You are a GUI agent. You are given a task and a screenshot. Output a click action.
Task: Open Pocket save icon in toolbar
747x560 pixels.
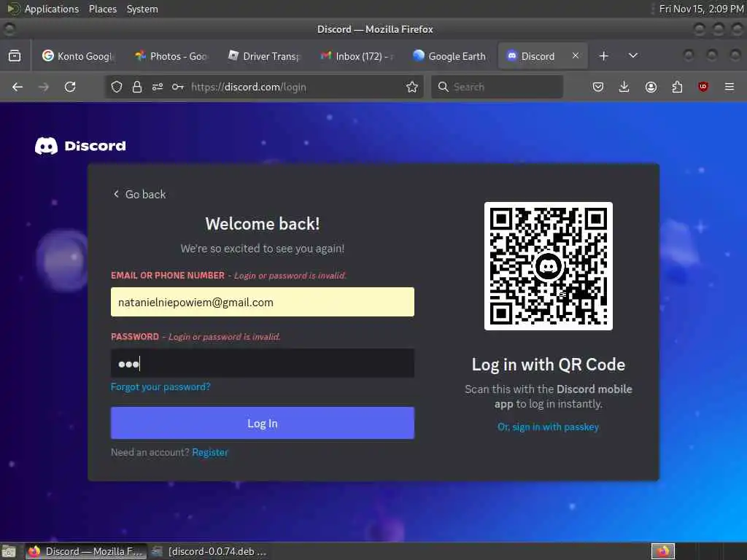pos(598,87)
